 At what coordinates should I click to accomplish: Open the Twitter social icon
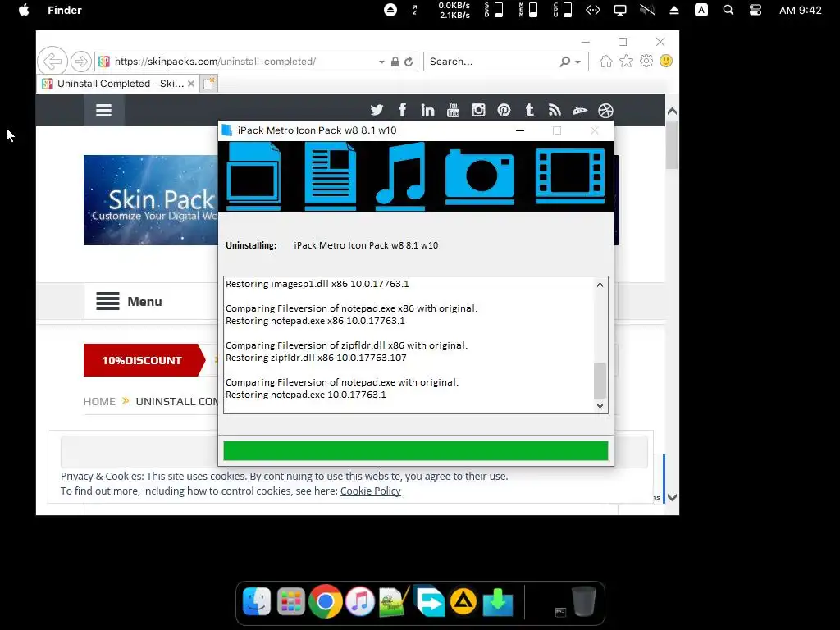click(377, 111)
